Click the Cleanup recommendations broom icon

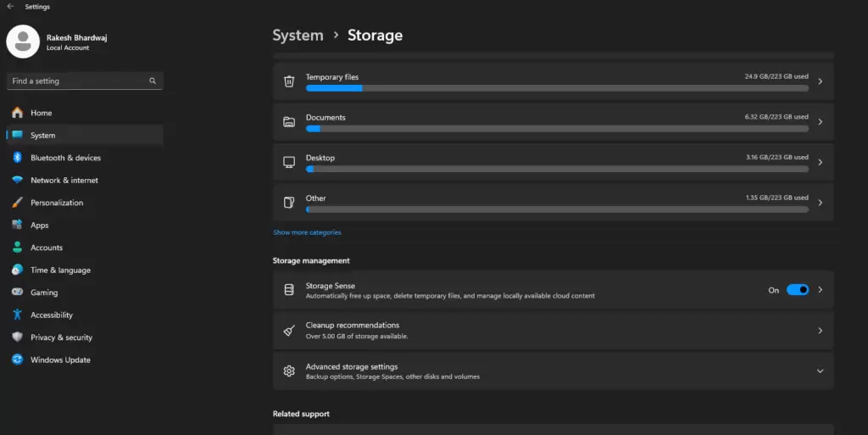(289, 331)
